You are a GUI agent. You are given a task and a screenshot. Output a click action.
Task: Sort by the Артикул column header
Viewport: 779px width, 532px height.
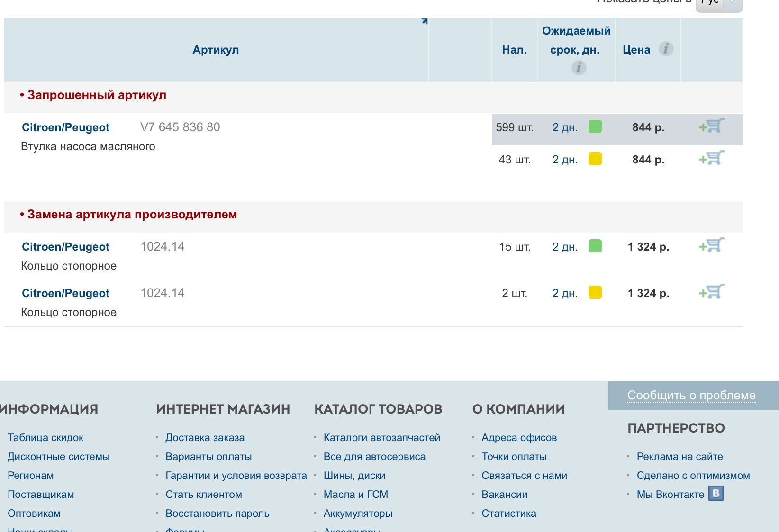(x=216, y=50)
